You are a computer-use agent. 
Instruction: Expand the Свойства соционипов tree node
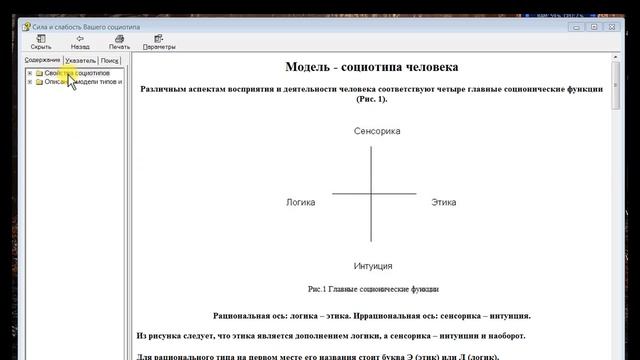pos(30,73)
